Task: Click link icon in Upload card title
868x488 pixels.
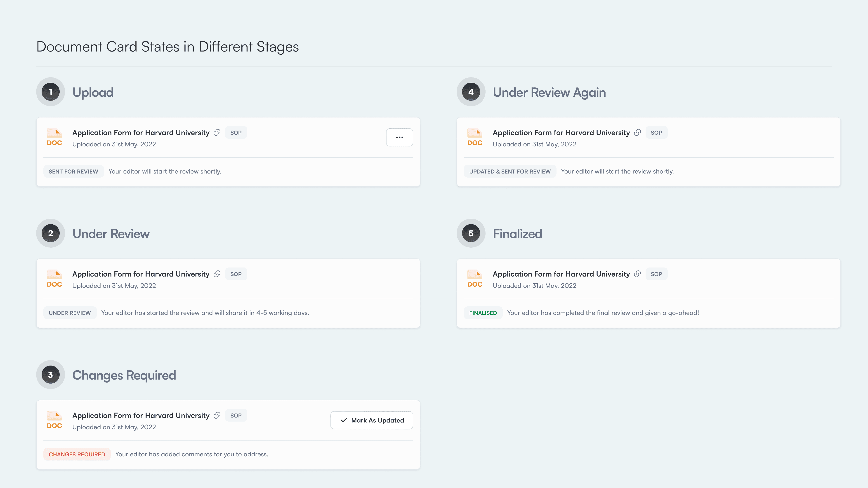Action: pos(217,132)
